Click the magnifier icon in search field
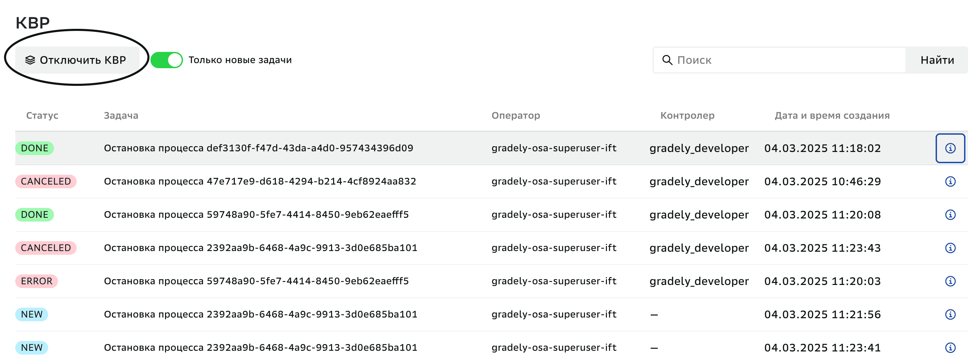The height and width of the screenshot is (364, 980). pyautogui.click(x=667, y=60)
